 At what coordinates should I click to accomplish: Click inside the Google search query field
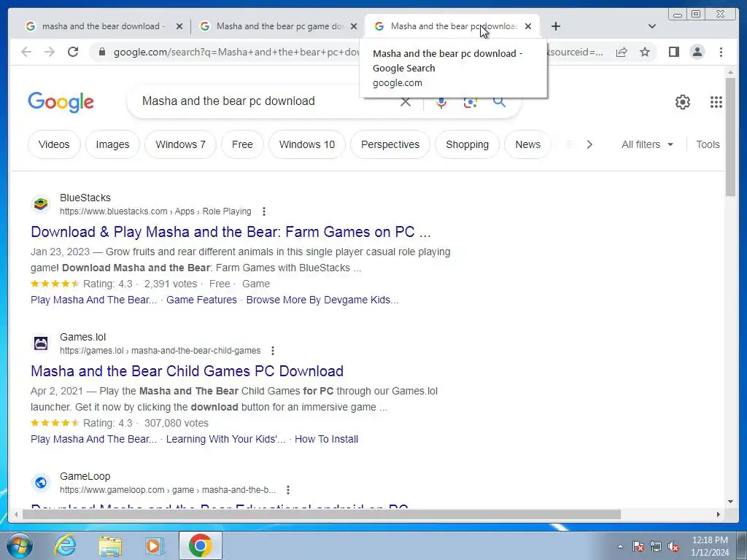267,101
